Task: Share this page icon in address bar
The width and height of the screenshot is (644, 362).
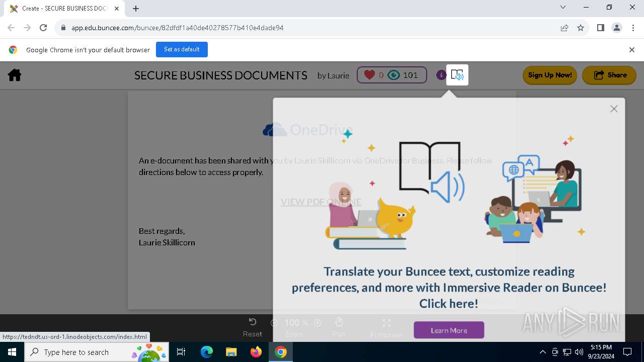Action: click(565, 28)
